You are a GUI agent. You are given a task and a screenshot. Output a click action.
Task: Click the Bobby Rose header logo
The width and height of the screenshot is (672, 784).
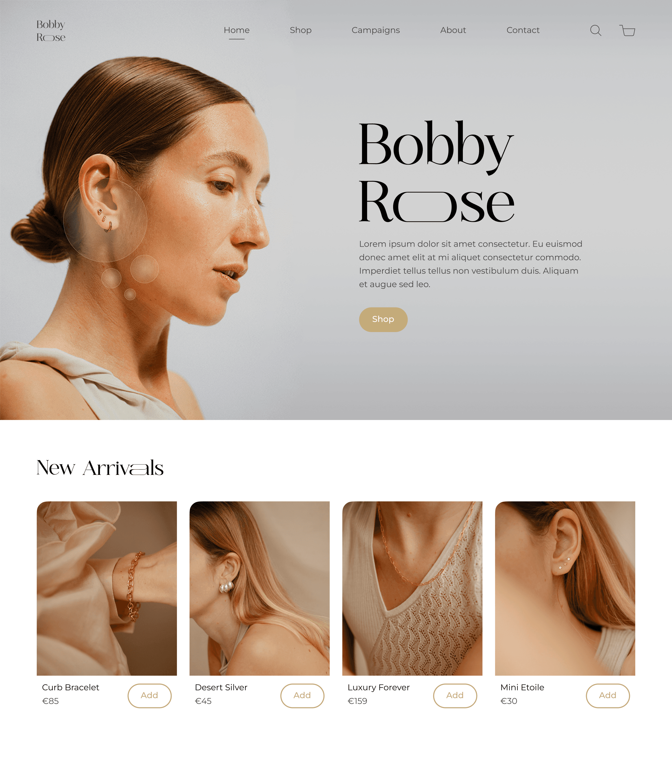tap(51, 31)
